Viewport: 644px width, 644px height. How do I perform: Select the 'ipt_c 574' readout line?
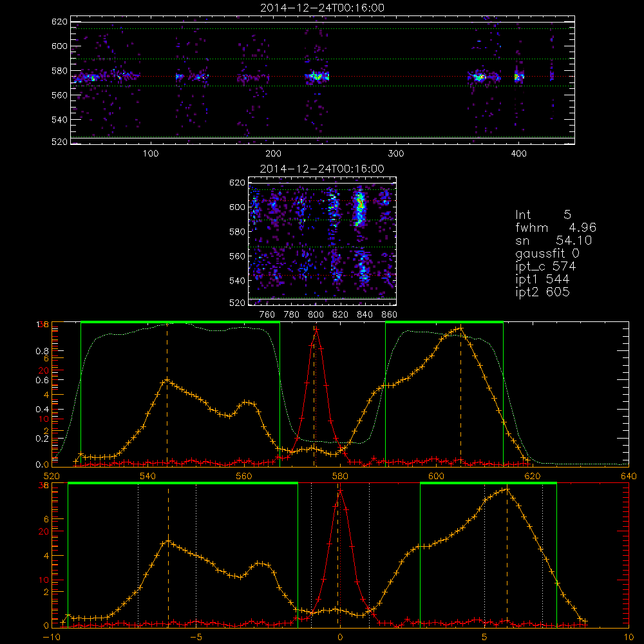[x=546, y=267]
